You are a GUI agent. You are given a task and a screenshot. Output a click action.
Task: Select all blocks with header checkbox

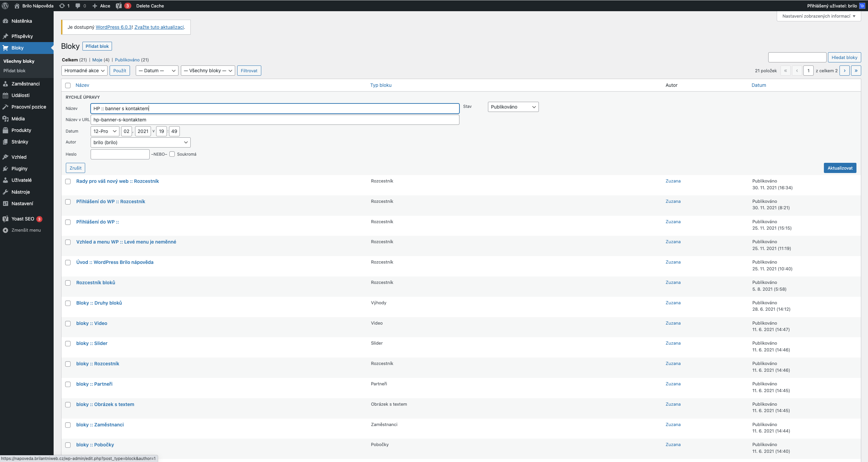point(68,85)
